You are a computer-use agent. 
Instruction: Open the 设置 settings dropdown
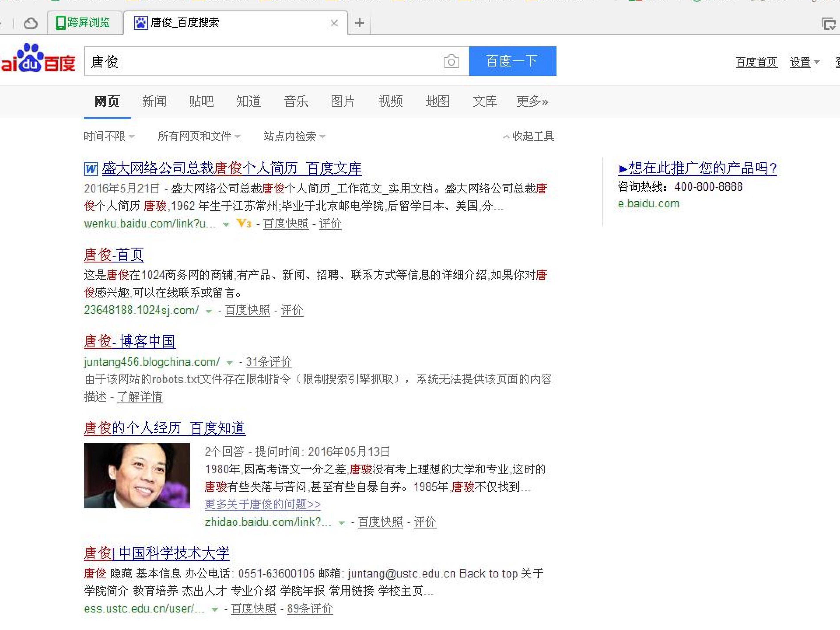coord(805,62)
